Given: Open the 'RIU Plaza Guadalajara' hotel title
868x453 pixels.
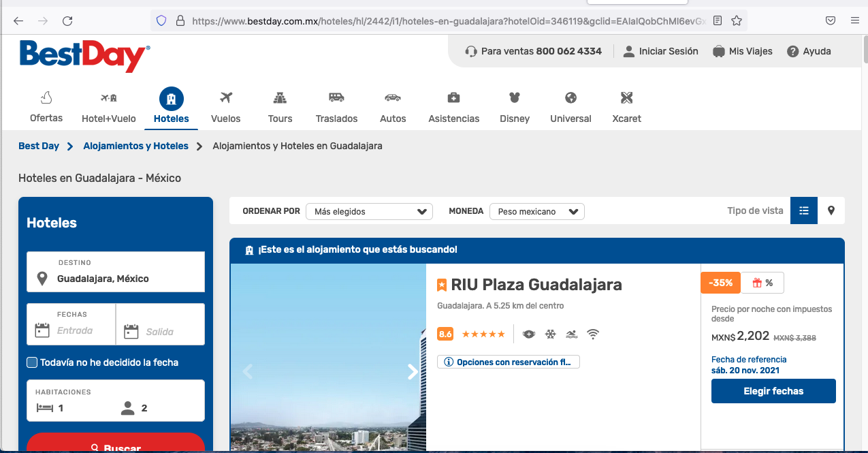Looking at the screenshot, I should (x=536, y=284).
